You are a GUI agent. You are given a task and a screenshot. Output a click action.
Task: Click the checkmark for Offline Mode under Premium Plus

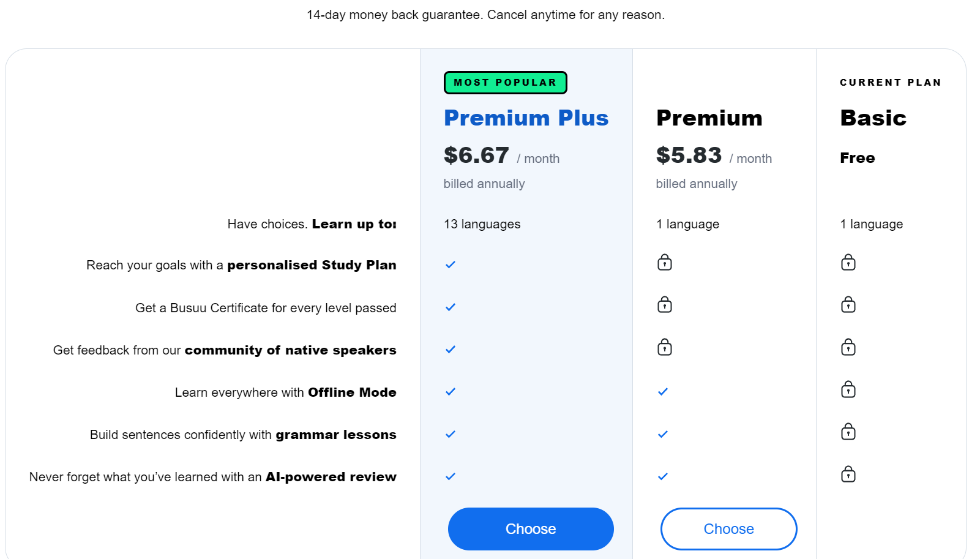click(x=450, y=391)
